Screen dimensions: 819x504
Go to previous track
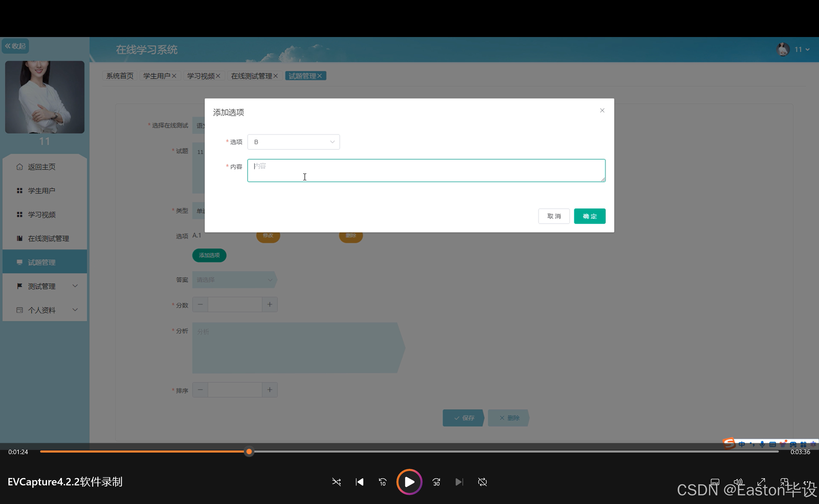(x=359, y=482)
